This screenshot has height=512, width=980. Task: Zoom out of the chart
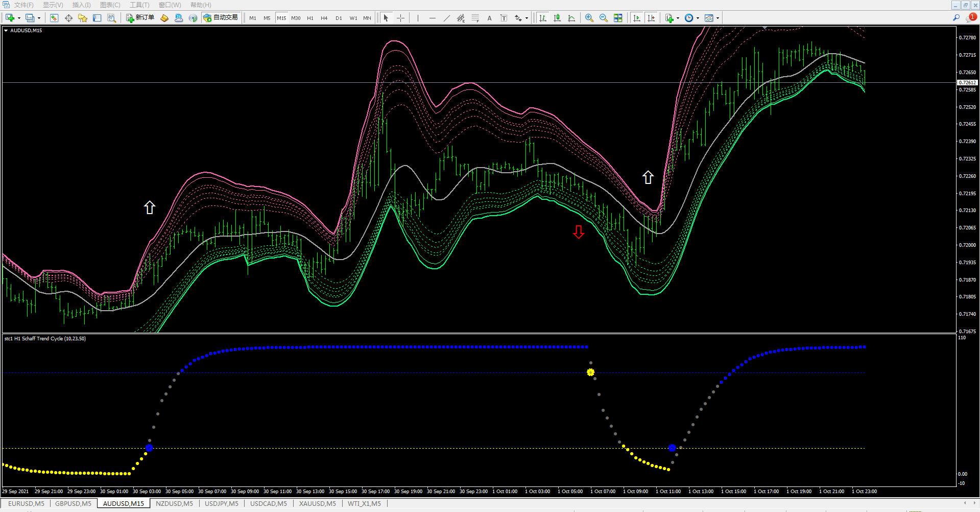click(x=604, y=18)
